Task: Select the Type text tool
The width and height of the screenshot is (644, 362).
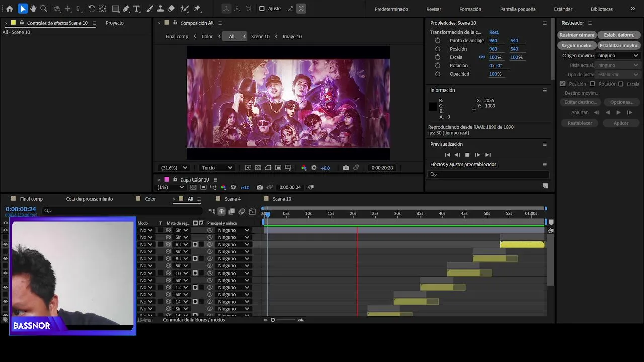Action: pyautogui.click(x=137, y=9)
